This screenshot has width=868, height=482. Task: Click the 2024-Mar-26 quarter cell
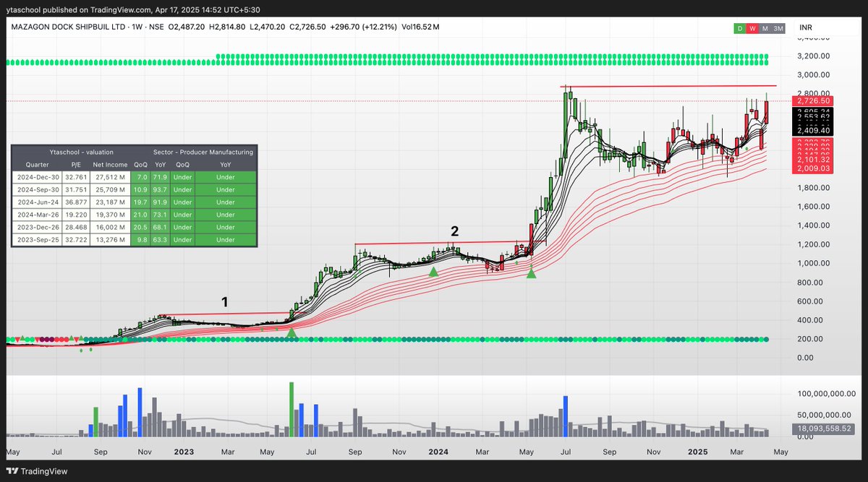click(x=37, y=215)
